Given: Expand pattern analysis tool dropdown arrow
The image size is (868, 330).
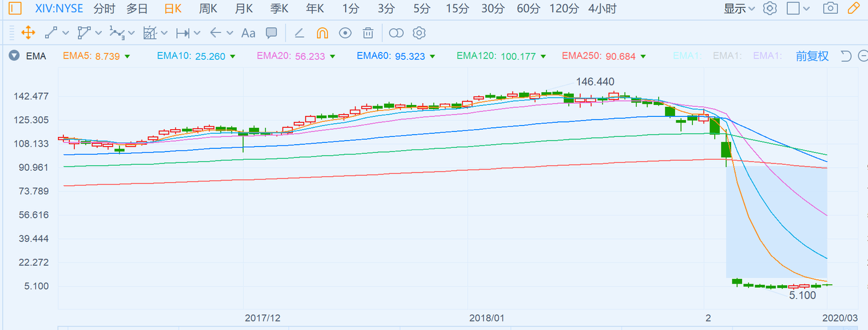Looking at the screenshot, I should (x=164, y=33).
